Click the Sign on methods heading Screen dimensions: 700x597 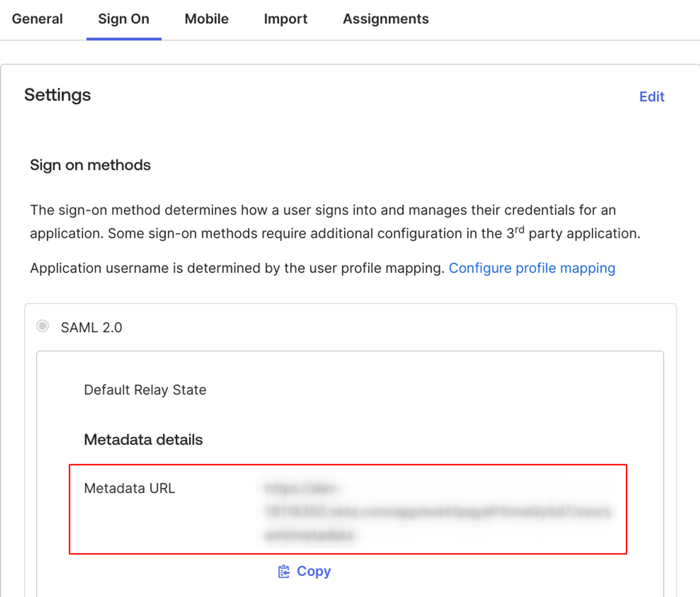coord(90,165)
